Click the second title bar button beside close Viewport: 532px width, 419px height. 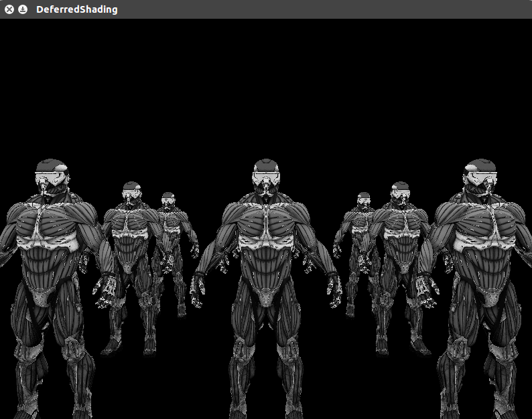(23, 9)
